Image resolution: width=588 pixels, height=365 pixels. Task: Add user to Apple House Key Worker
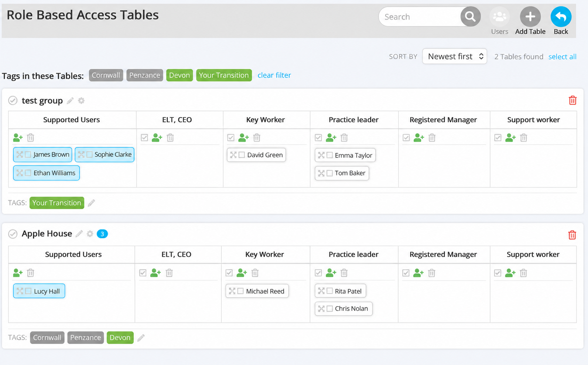tap(242, 273)
